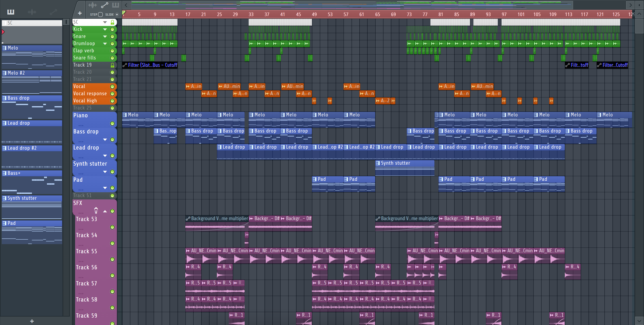The image size is (644, 325).
Task: Click the Synth stutter clip in playlist
Action: 405,168
